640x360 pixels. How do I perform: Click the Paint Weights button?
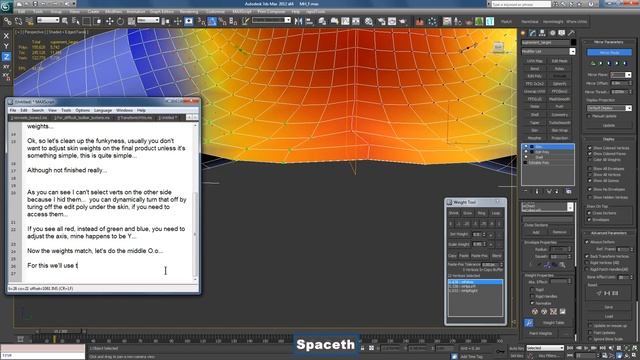540,333
